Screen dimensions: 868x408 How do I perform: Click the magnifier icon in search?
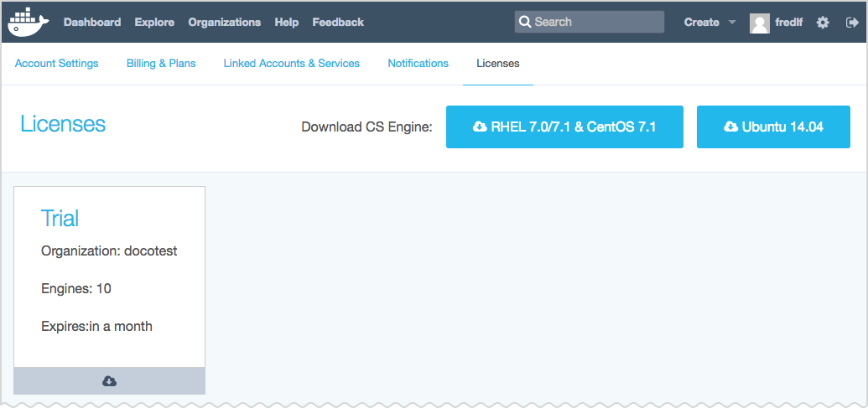[x=524, y=23]
